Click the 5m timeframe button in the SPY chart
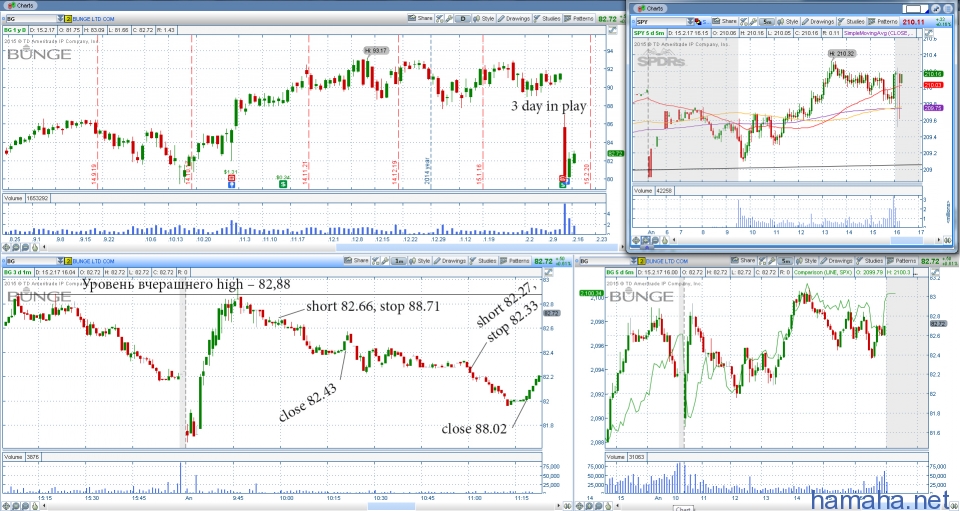Image resolution: width=960 pixels, height=511 pixels. coord(767,21)
